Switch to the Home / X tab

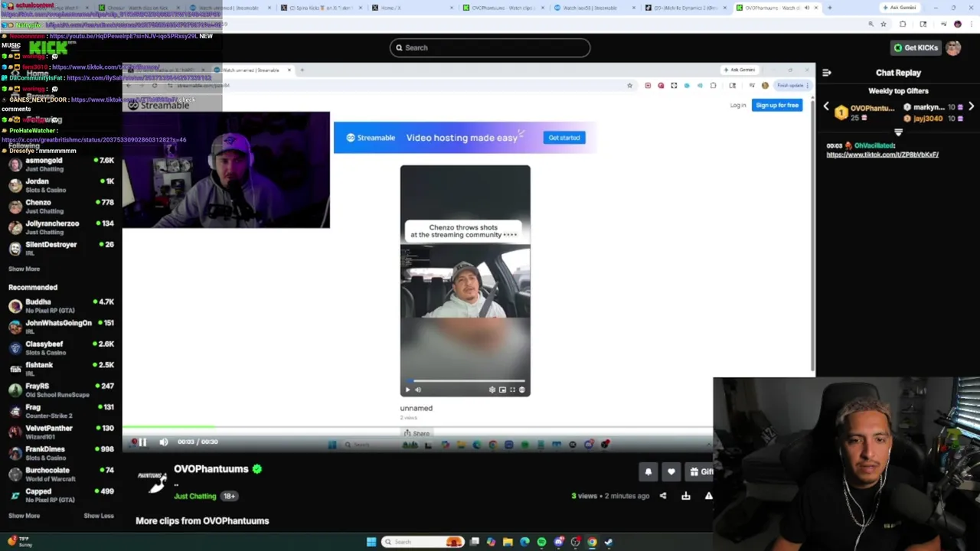413,8
